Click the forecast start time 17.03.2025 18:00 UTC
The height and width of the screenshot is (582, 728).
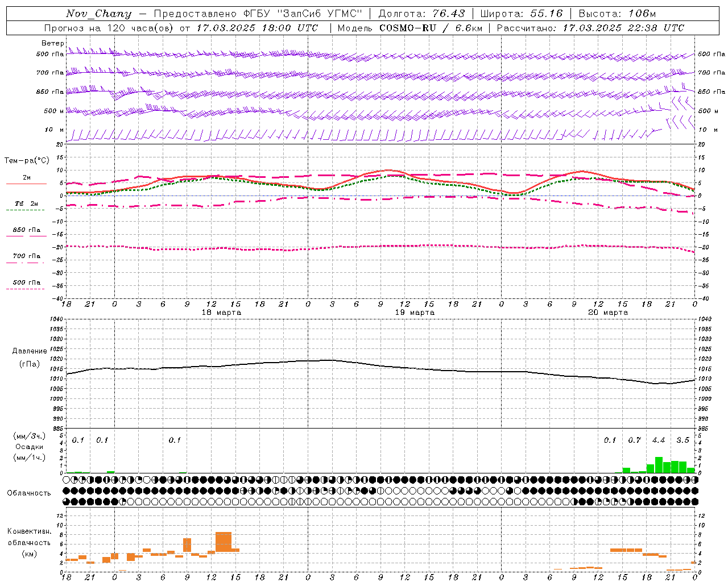(257, 28)
